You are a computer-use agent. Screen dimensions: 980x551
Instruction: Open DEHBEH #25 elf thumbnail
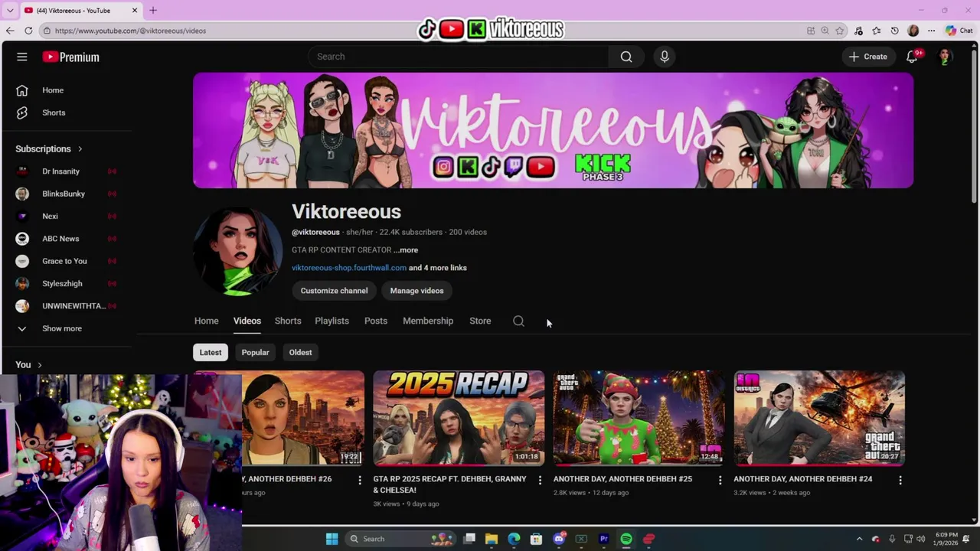click(x=639, y=419)
